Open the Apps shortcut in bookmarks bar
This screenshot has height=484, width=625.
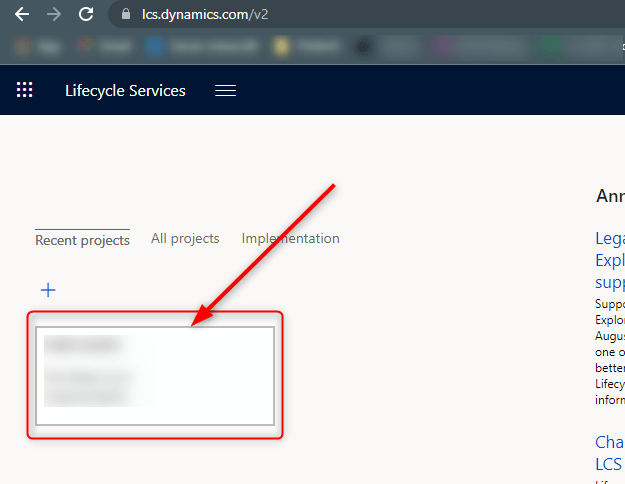(x=30, y=46)
